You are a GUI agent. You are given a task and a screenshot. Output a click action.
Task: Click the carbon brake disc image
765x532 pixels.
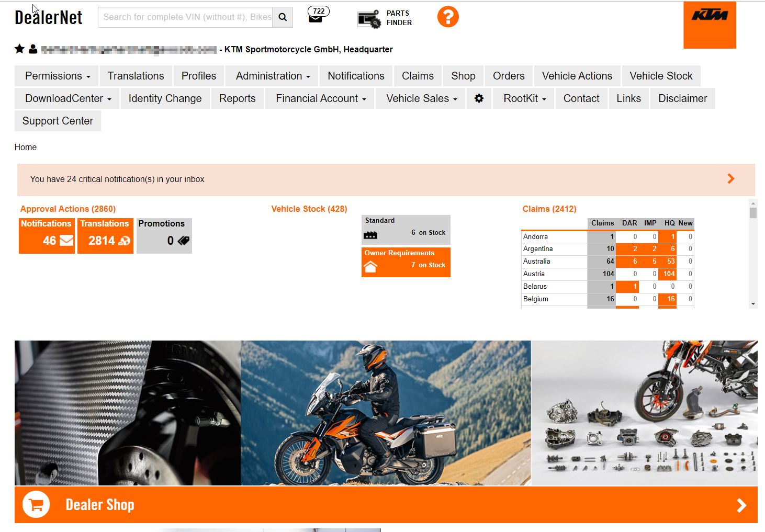point(128,413)
